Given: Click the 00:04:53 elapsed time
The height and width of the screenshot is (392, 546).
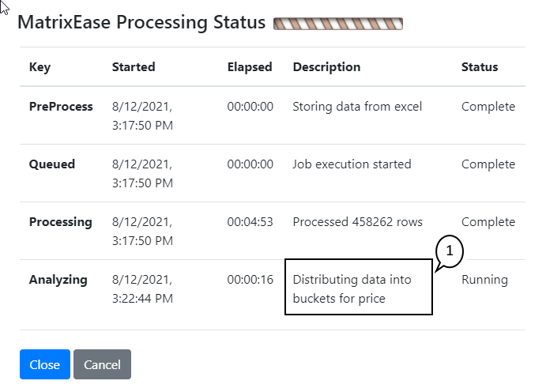Looking at the screenshot, I should click(x=250, y=222).
